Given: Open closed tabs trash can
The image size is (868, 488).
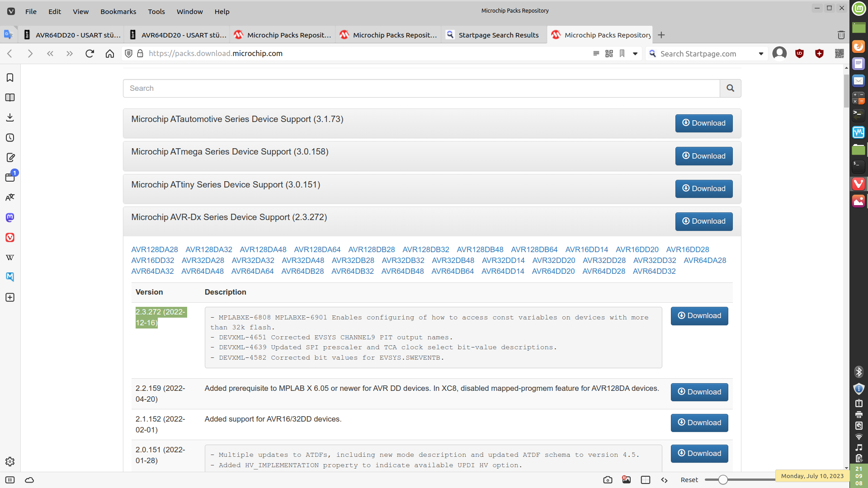Looking at the screenshot, I should point(841,35).
